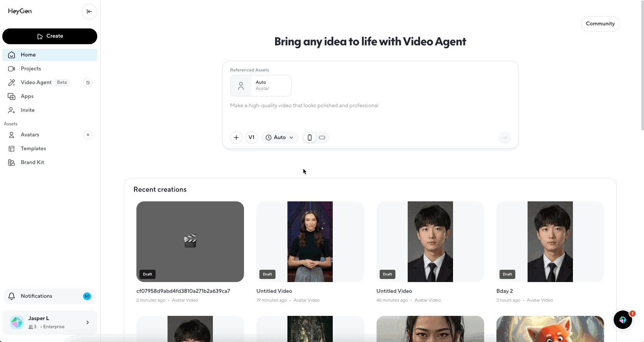Click the Notifications bell icon
This screenshot has height=342, width=644.
[12, 296]
